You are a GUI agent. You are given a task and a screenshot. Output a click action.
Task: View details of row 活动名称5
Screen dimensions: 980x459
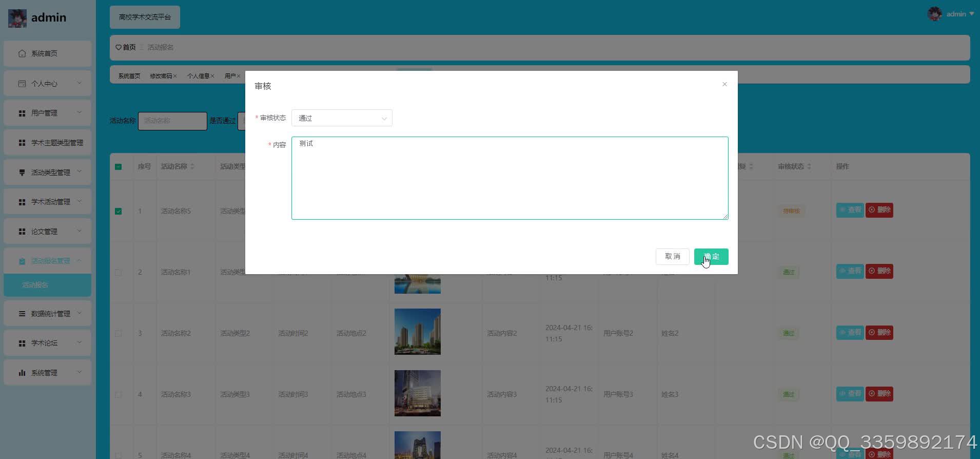click(850, 210)
